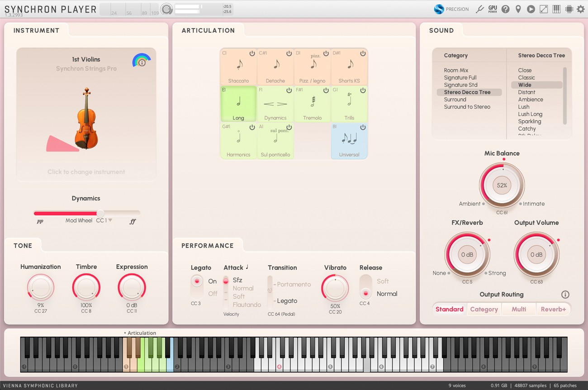Open engine settings via the chip icon
This screenshot has height=390, width=588.
point(569,9)
